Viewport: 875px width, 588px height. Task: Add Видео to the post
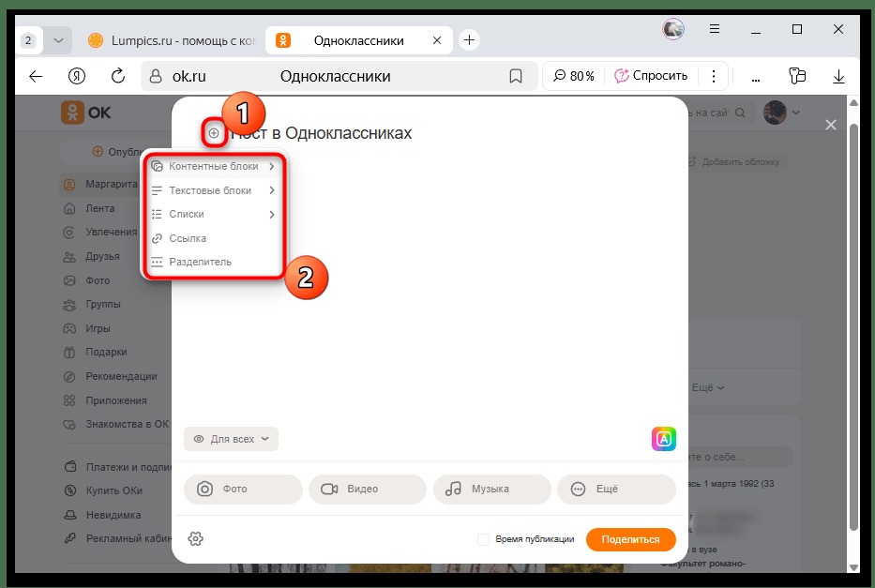368,490
